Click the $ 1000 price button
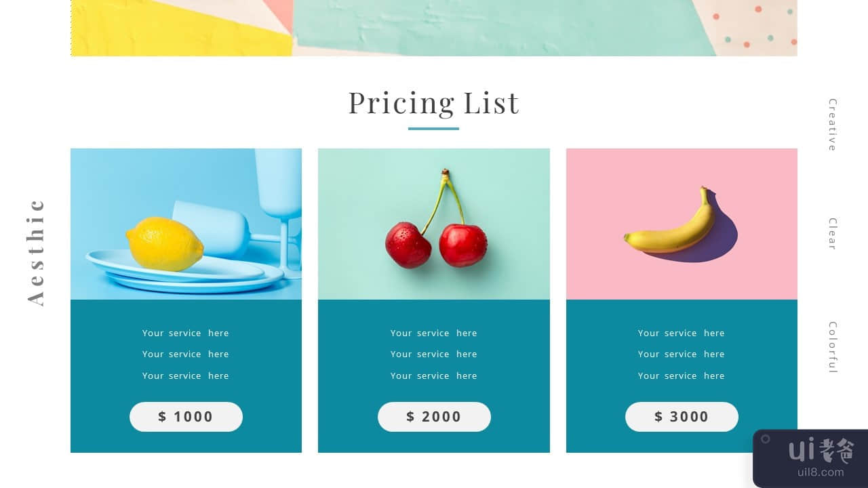 point(186,417)
